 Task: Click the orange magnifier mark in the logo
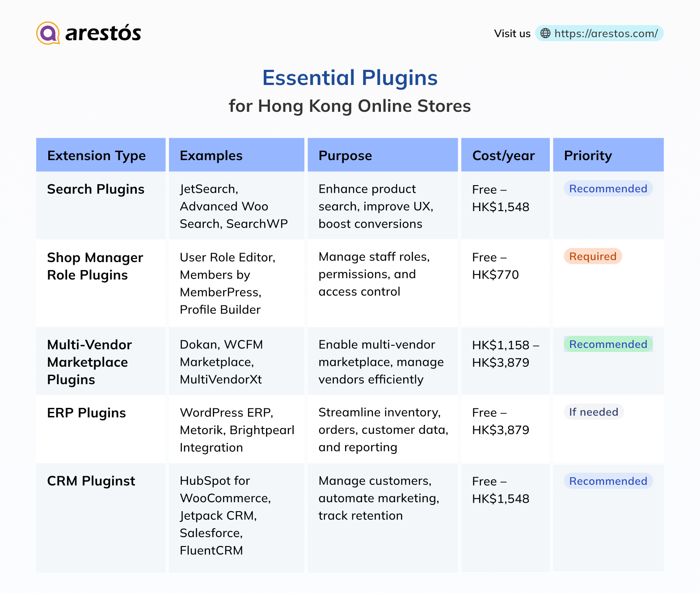coord(49,33)
